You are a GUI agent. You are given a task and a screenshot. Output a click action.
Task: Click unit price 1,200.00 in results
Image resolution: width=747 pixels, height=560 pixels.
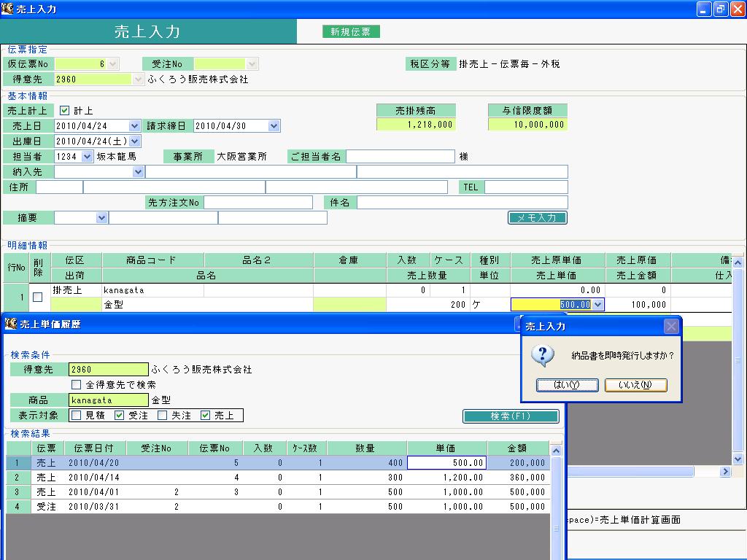point(447,477)
